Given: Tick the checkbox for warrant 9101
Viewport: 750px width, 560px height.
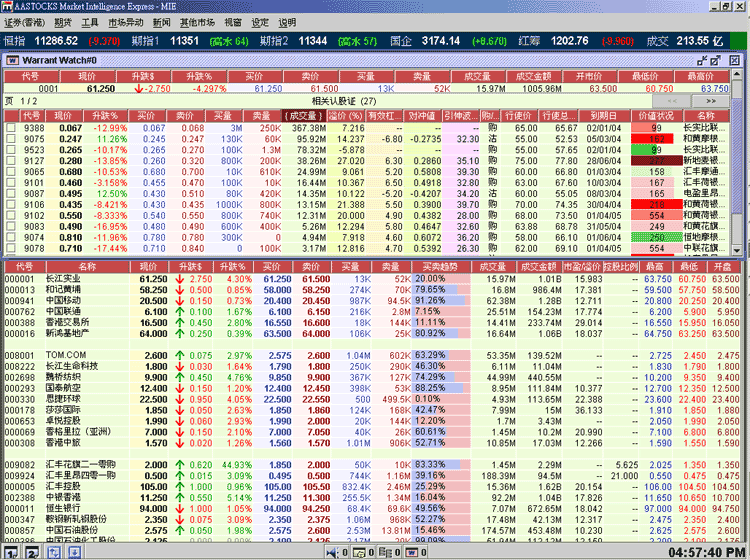Looking at the screenshot, I should [x=11, y=183].
